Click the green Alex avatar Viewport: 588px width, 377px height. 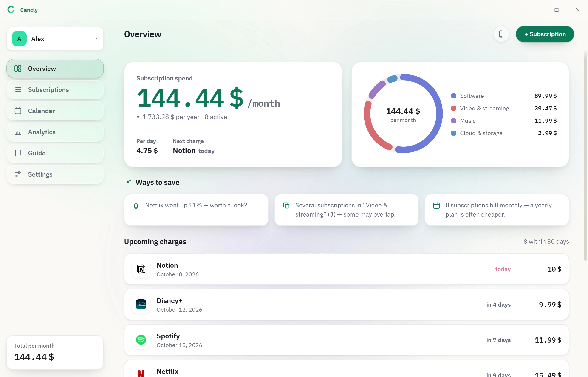click(19, 39)
